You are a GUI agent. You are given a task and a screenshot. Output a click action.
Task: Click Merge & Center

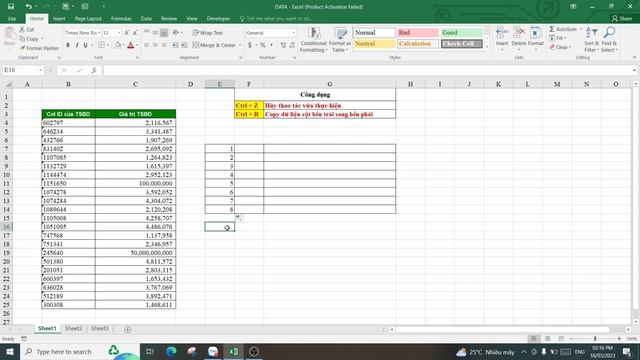214,45
